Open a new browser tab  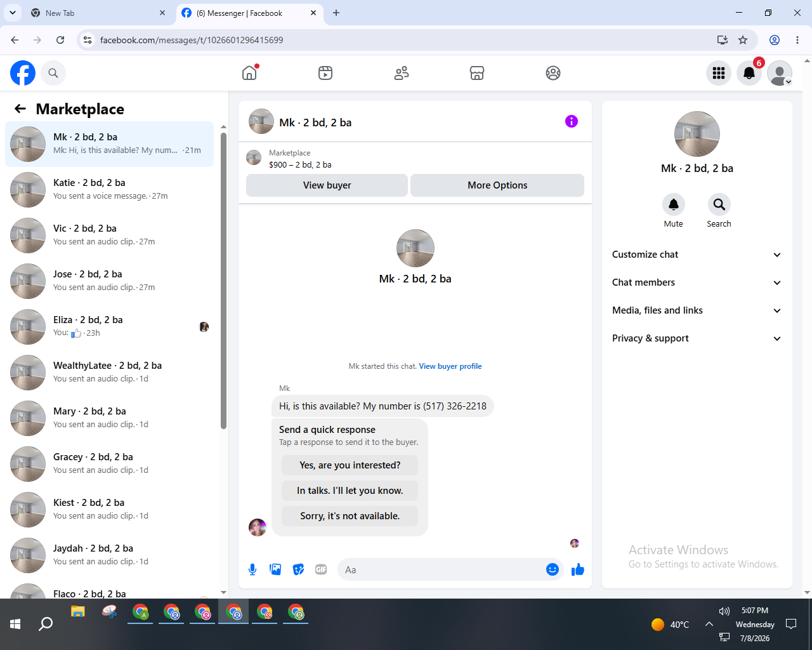pyautogui.click(x=336, y=13)
